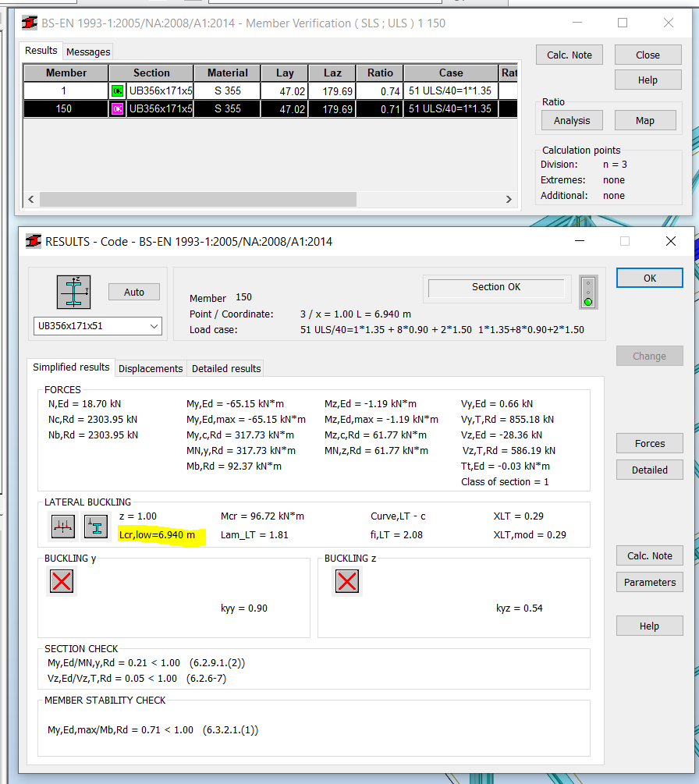Switch to the Messages tab
Image resolution: width=699 pixels, height=784 pixels.
pos(87,51)
